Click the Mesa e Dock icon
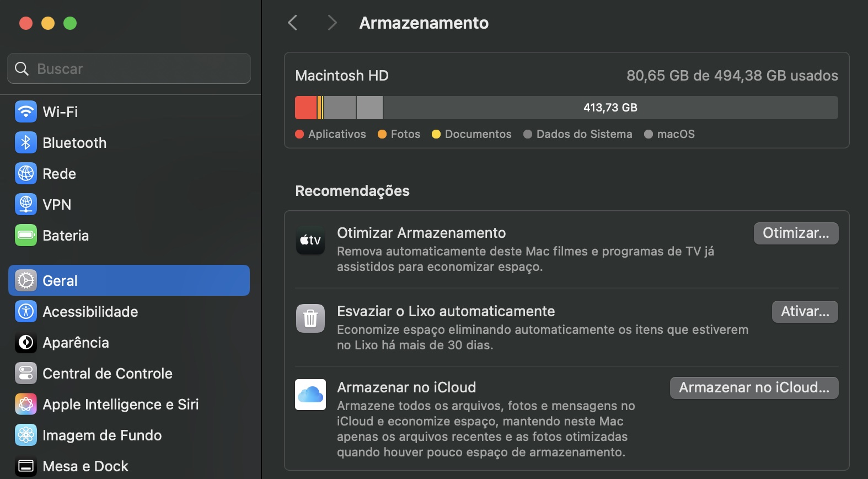The image size is (868, 479). click(x=26, y=466)
